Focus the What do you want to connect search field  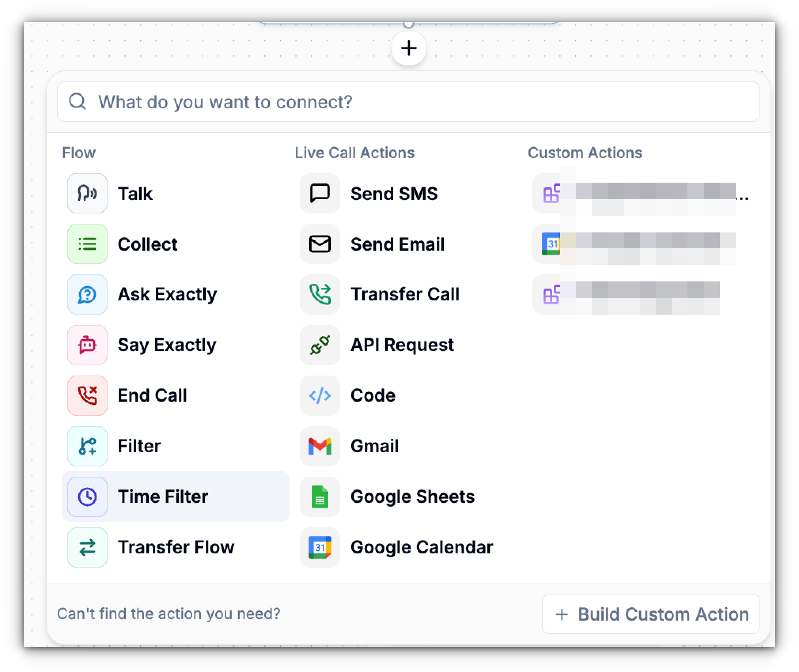pyautogui.click(x=408, y=102)
